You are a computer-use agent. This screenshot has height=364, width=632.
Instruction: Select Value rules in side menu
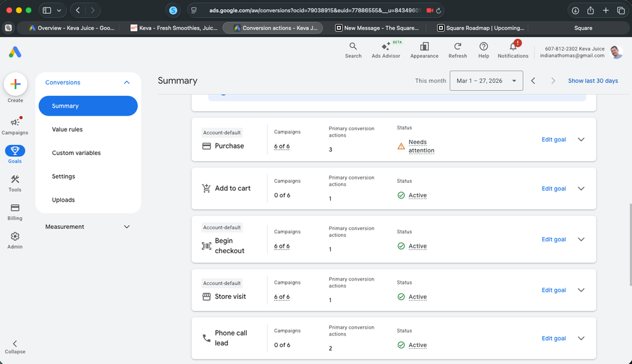[67, 130]
